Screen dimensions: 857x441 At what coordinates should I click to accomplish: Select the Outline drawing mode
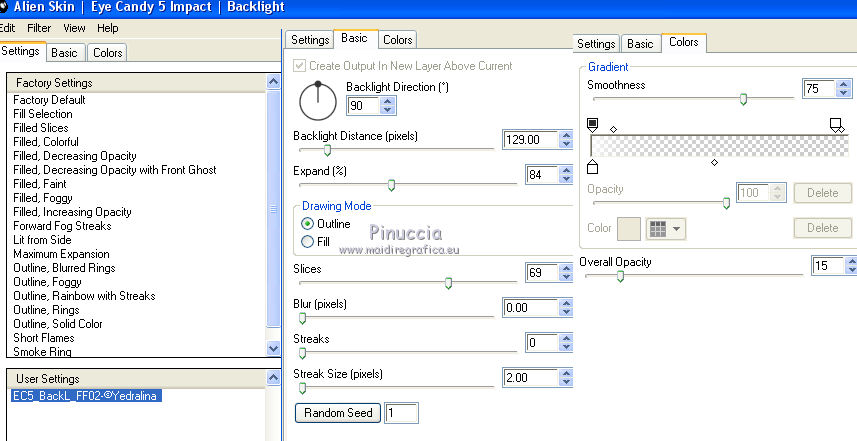coord(308,224)
